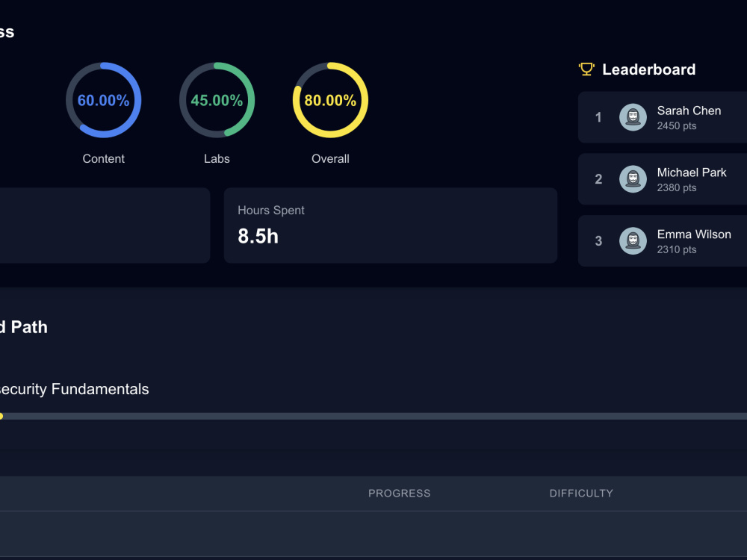Click the Hours Spent card
The height and width of the screenshot is (560, 747).
click(x=391, y=225)
